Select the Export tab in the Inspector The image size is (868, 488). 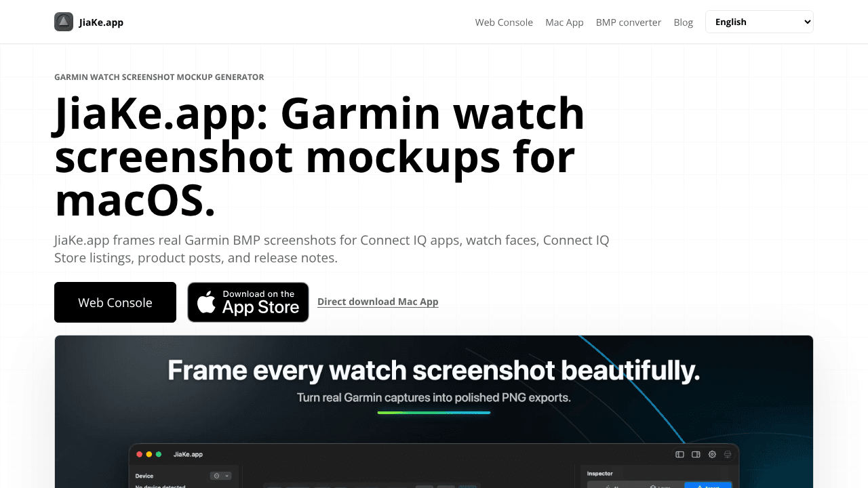click(x=708, y=485)
